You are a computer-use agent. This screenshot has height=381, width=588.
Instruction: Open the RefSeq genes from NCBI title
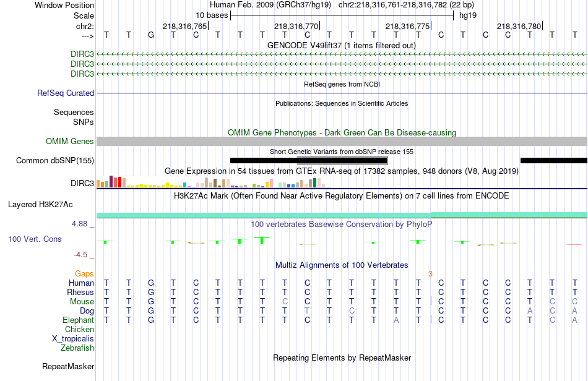click(x=342, y=84)
